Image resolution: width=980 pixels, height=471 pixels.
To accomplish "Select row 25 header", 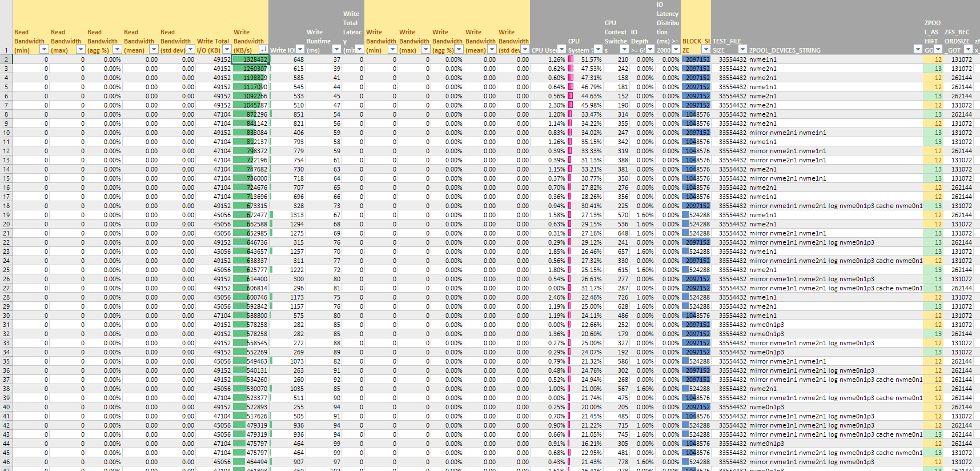I will point(6,270).
